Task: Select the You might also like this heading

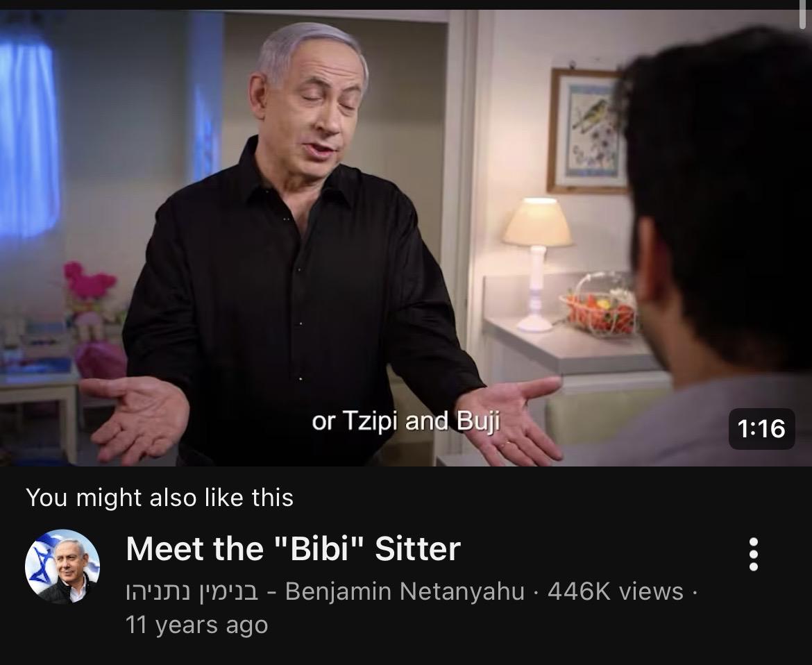Action: tap(160, 498)
